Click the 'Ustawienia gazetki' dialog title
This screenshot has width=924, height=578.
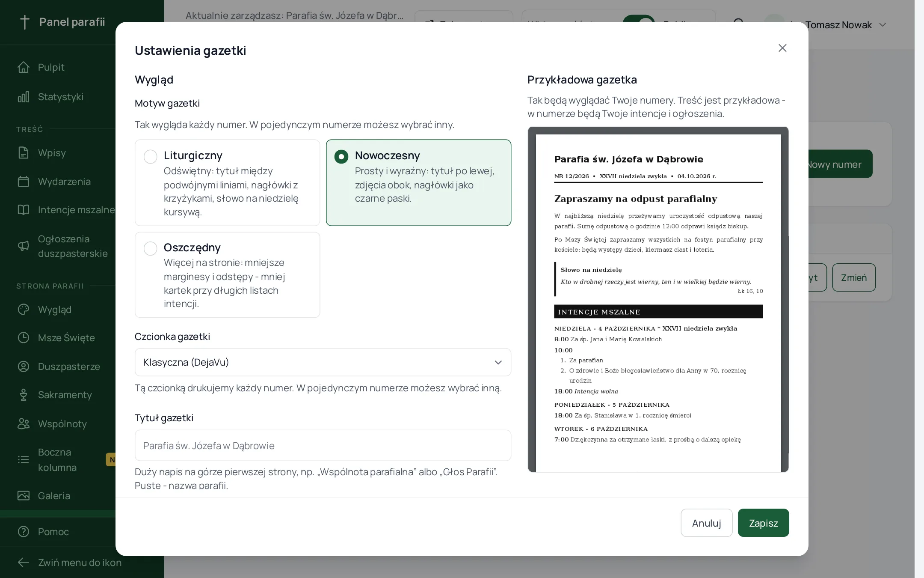coord(190,51)
